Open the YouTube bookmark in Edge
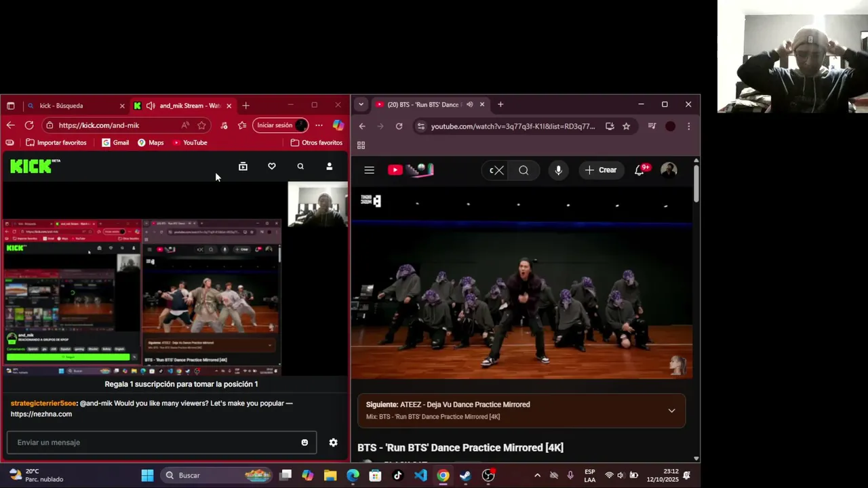868x488 pixels. coord(189,143)
